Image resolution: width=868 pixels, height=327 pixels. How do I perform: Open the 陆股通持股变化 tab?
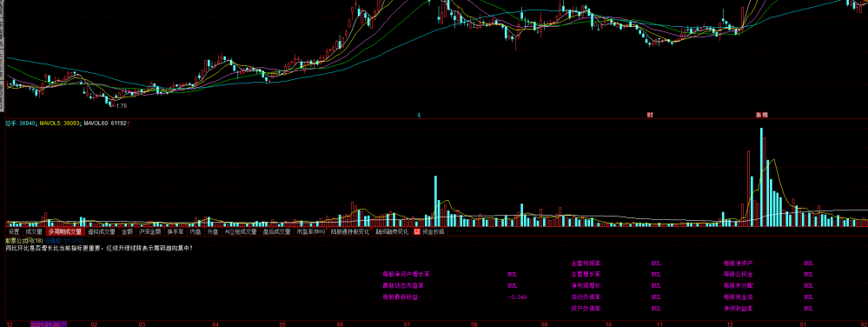pyautogui.click(x=350, y=231)
